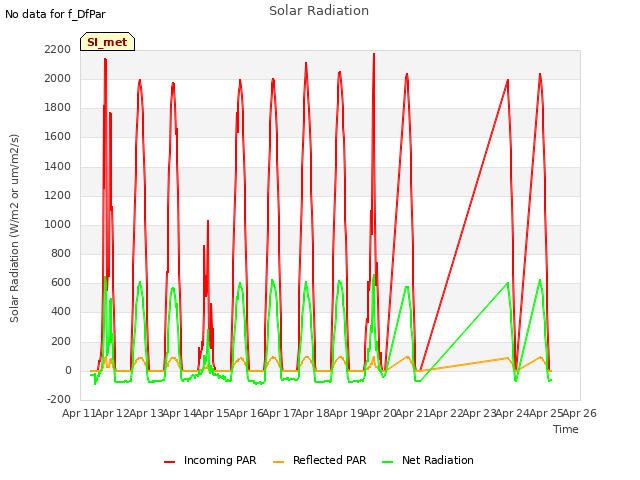
Task: Click the 'No data for f_DfPar' message
Action: (x=55, y=14)
